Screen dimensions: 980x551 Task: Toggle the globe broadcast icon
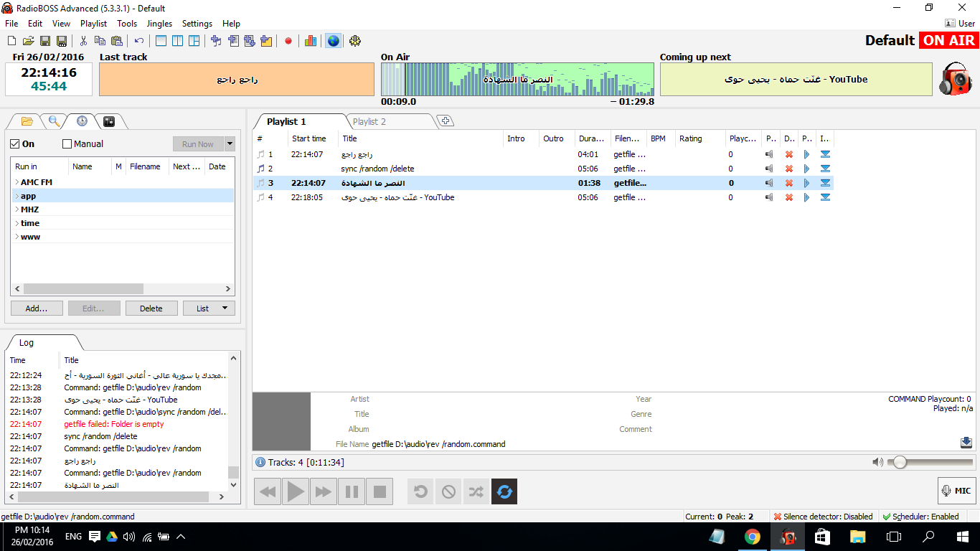[x=334, y=41]
